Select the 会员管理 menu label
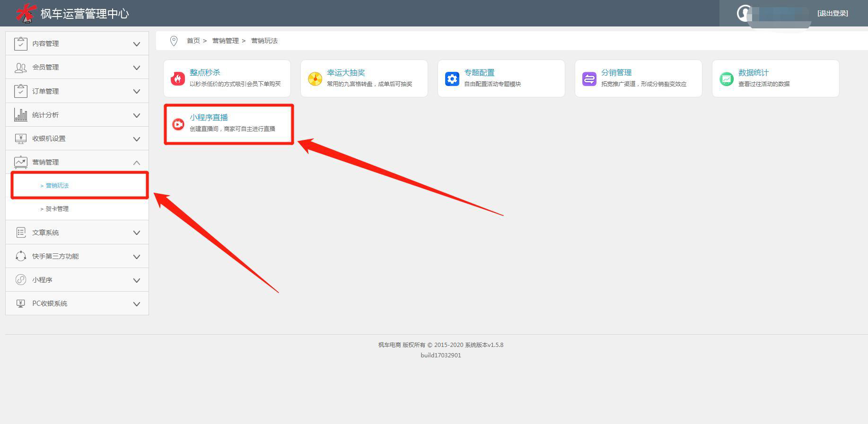 pyautogui.click(x=45, y=67)
